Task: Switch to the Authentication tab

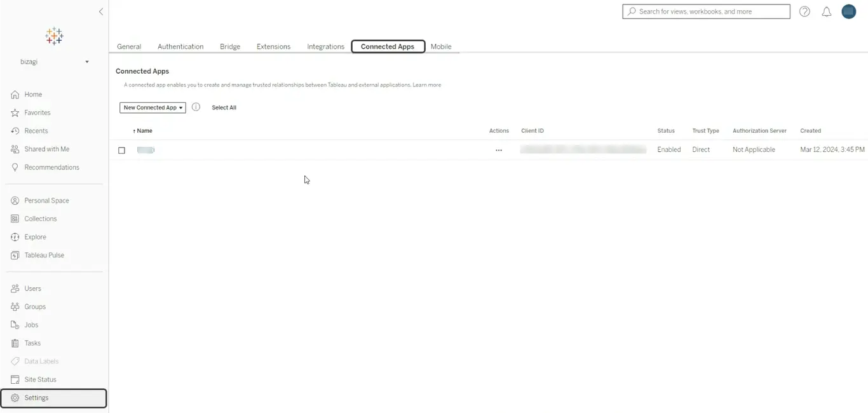Action: (x=180, y=46)
